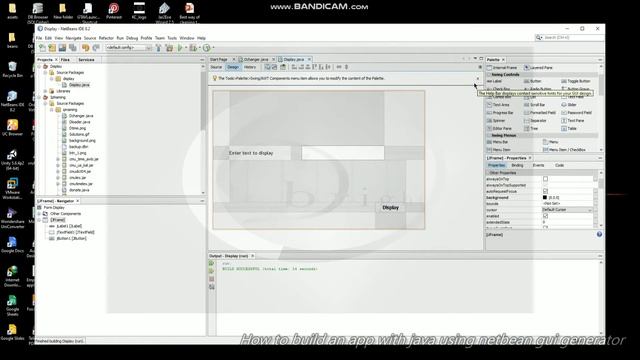Select the Password Field palette component
This screenshot has height=360, width=640.
tap(576, 113)
